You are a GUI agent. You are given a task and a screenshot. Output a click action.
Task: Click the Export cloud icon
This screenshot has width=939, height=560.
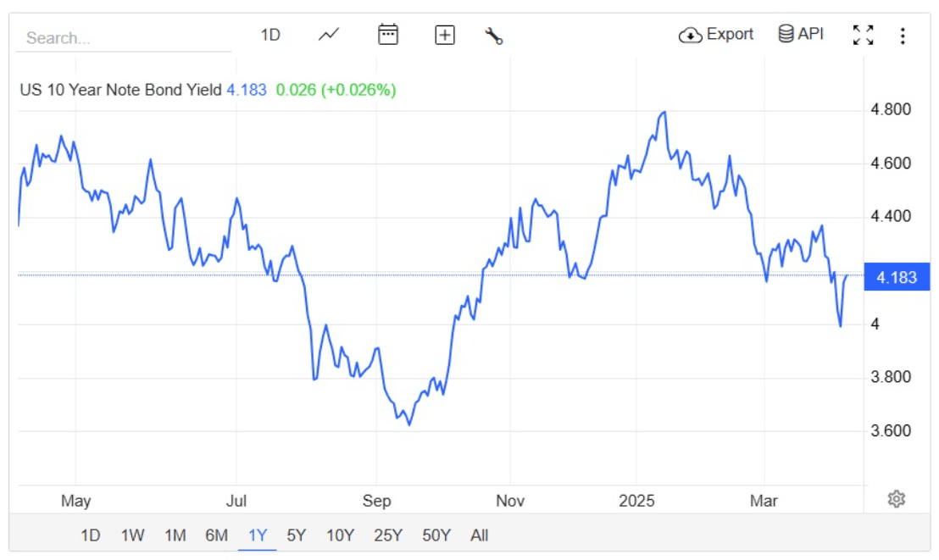(x=691, y=35)
